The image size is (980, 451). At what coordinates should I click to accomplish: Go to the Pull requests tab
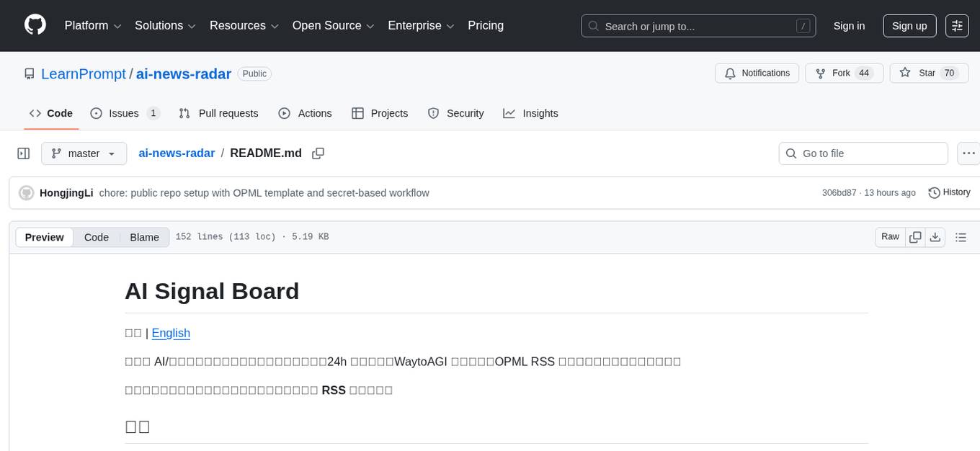tap(219, 113)
